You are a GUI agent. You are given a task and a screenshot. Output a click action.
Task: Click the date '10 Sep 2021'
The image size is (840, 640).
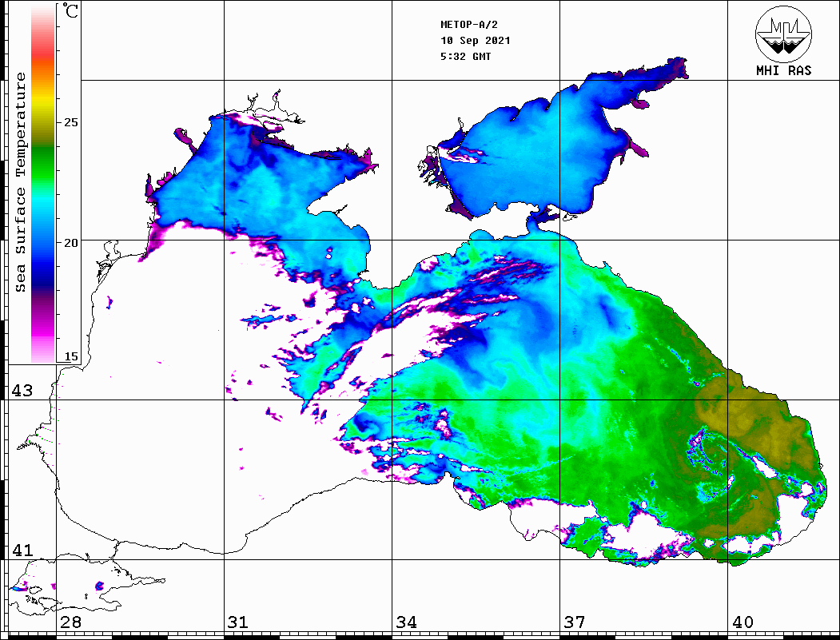pos(476,41)
